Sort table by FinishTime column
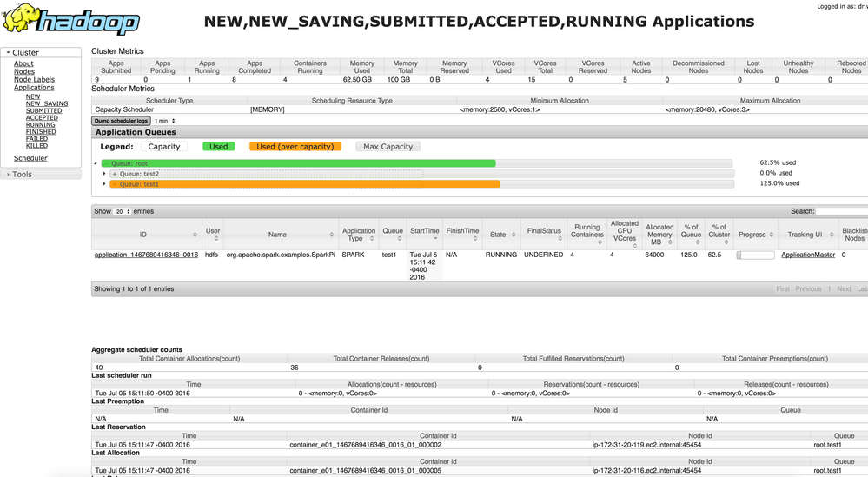 (462, 235)
